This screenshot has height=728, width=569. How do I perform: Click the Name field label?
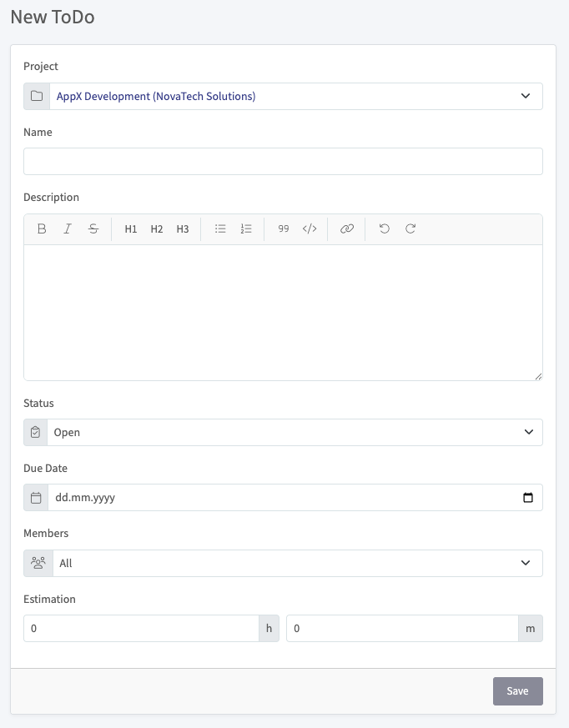point(38,133)
